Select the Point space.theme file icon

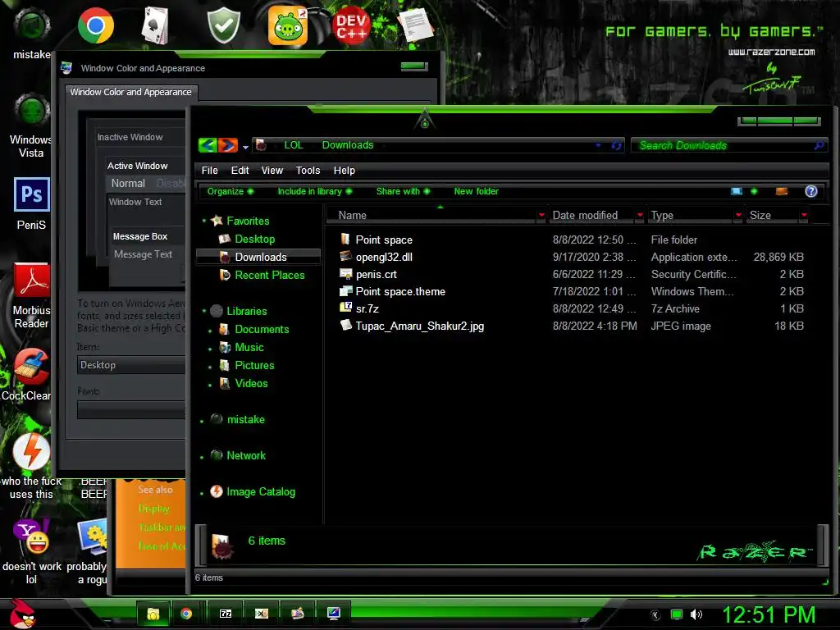(345, 291)
